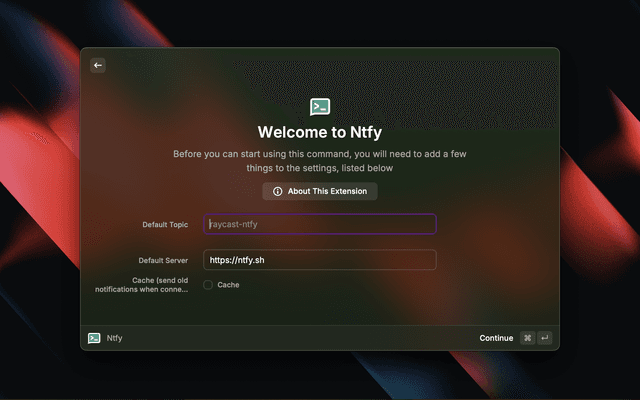Click the Return key icon in the footer
This screenshot has width=640, height=400.
[x=545, y=338]
